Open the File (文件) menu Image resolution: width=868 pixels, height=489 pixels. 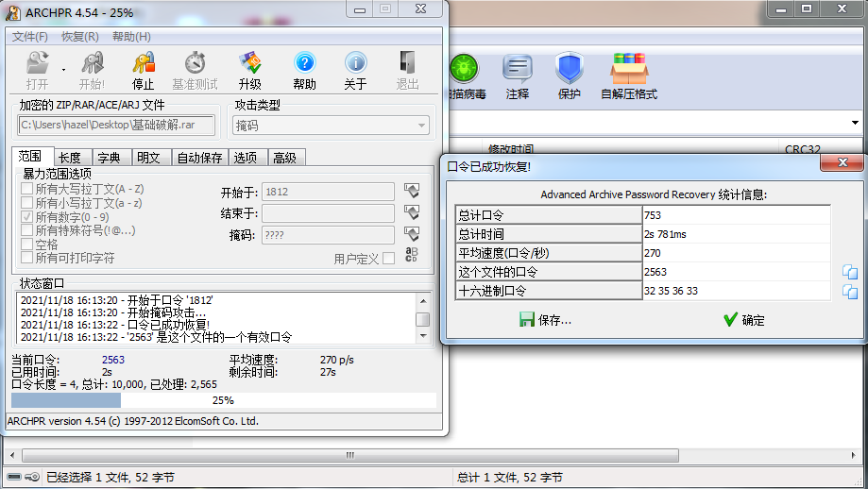tap(30, 37)
